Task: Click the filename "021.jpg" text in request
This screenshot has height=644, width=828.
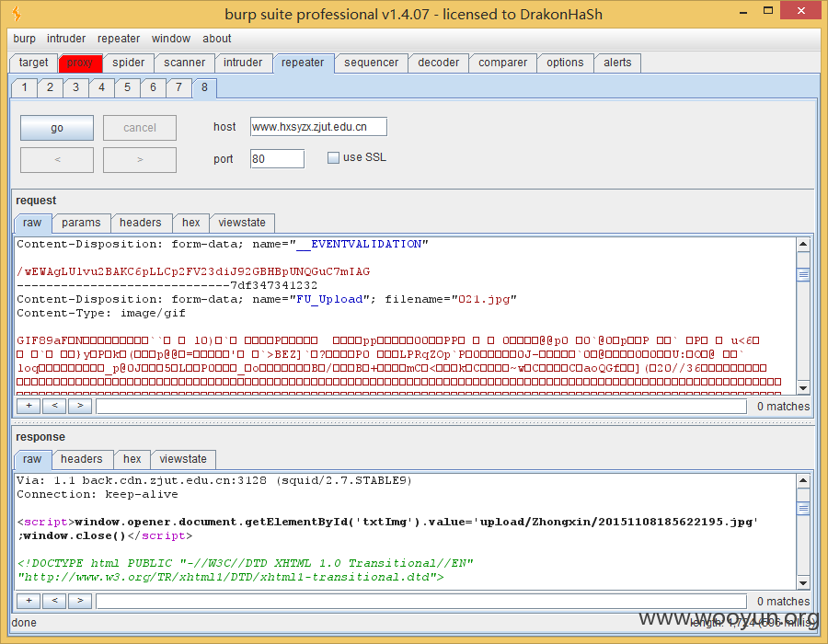Action: click(484, 299)
